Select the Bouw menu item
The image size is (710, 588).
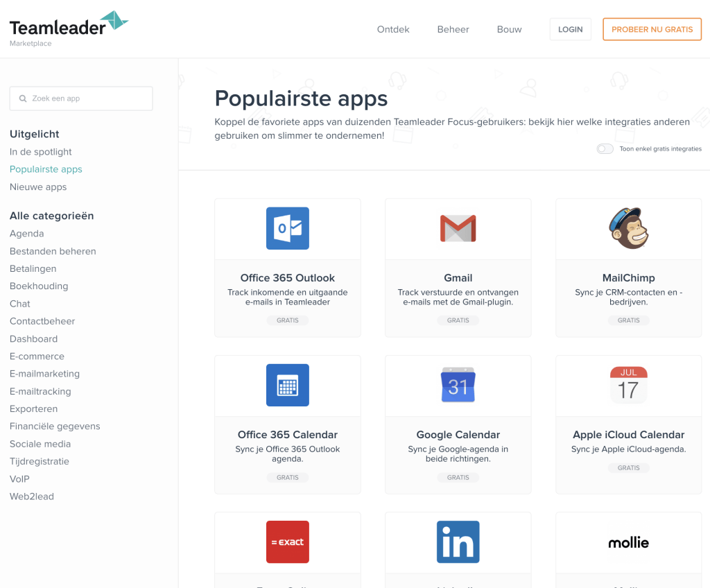[x=509, y=30]
